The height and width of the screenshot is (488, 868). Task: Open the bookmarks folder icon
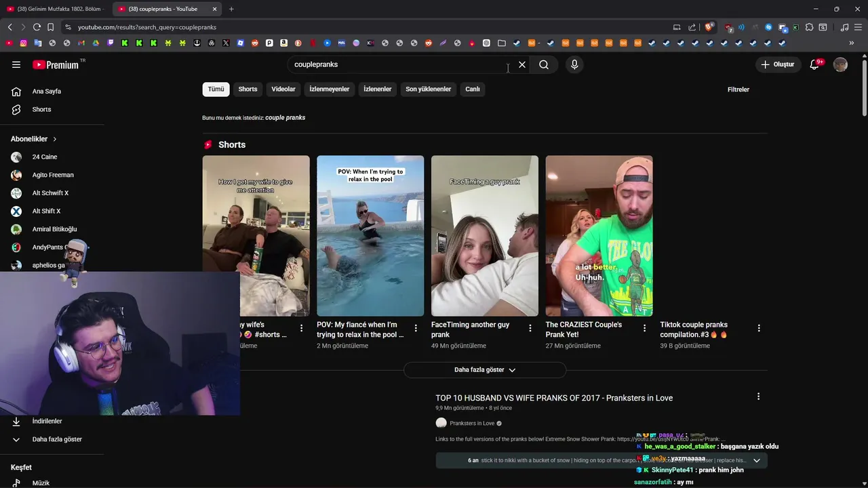pyautogui.click(x=502, y=43)
